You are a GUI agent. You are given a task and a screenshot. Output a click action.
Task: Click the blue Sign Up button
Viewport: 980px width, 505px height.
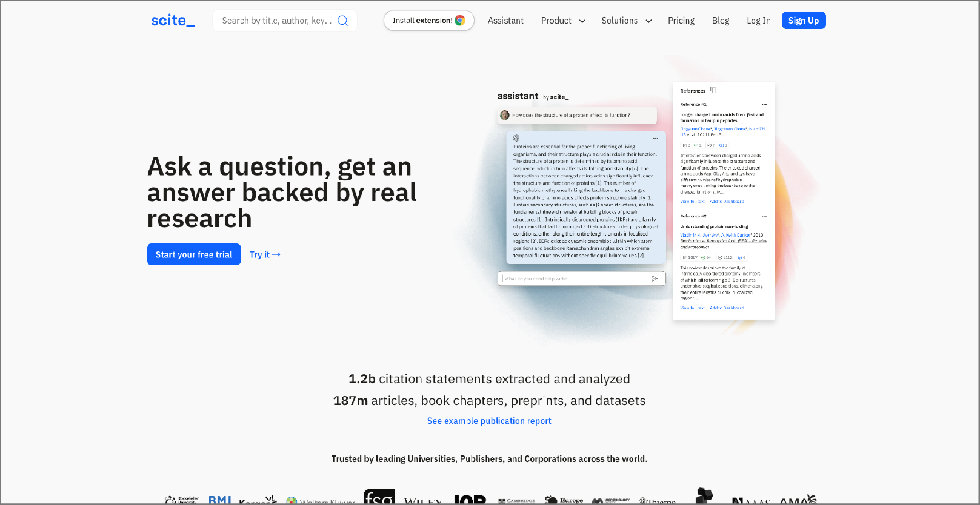click(804, 21)
